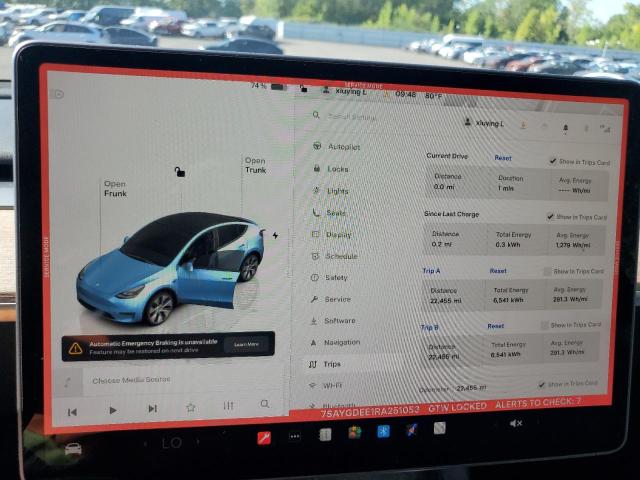Open the Software settings menu
The height and width of the screenshot is (480, 640).
332,321
